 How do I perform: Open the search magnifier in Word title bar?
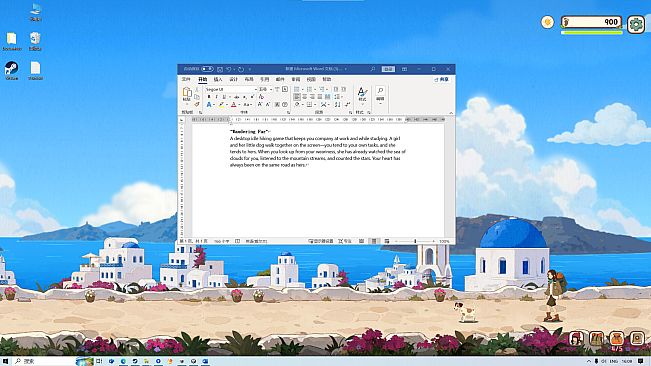373,69
